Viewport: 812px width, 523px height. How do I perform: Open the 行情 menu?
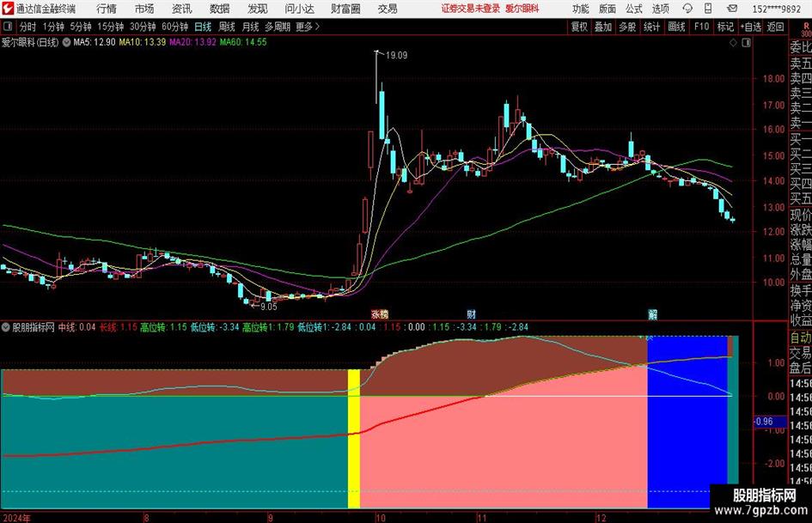[x=107, y=9]
